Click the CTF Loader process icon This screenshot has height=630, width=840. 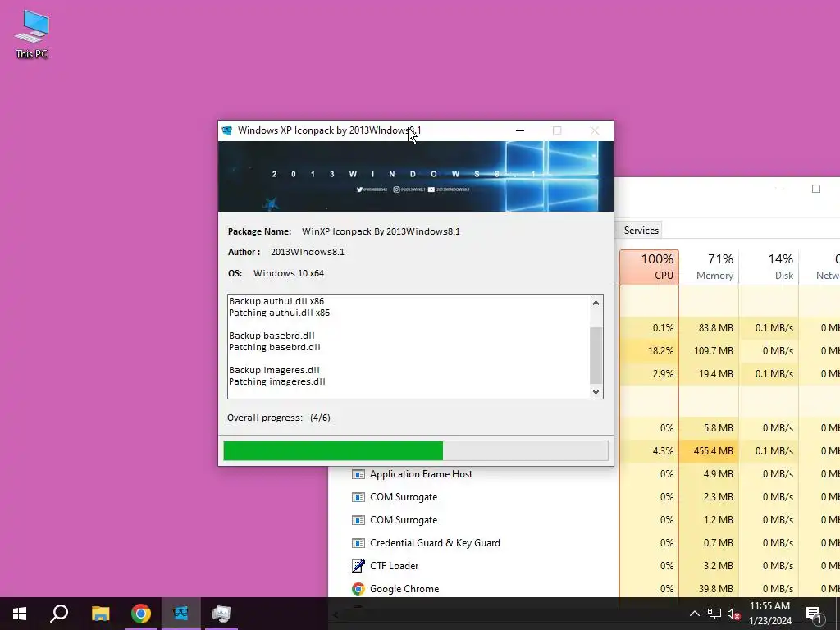[x=358, y=566]
